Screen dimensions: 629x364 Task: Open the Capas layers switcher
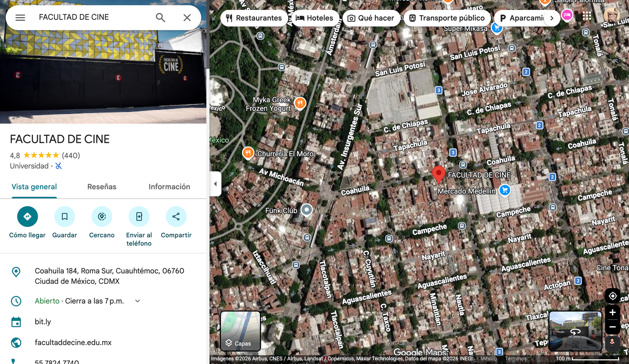pyautogui.click(x=240, y=331)
